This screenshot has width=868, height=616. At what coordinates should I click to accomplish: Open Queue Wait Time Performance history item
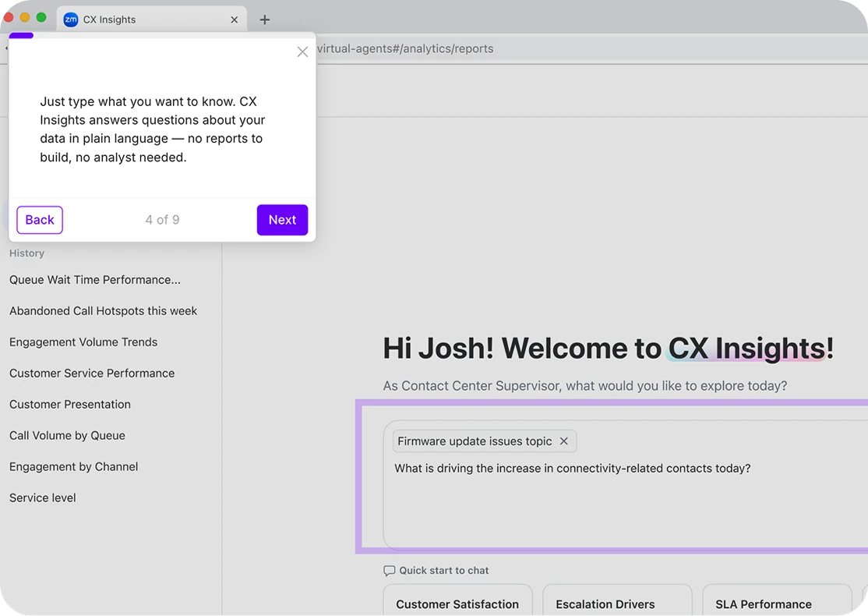(x=94, y=280)
